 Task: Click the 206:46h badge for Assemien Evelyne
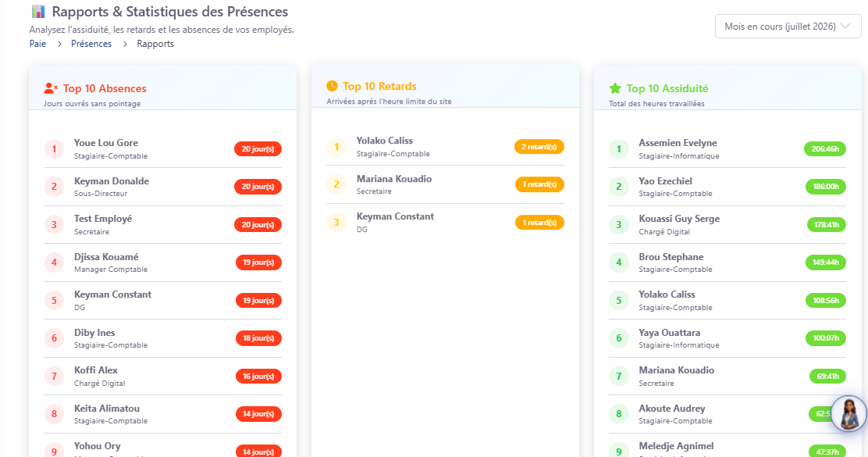coord(825,149)
